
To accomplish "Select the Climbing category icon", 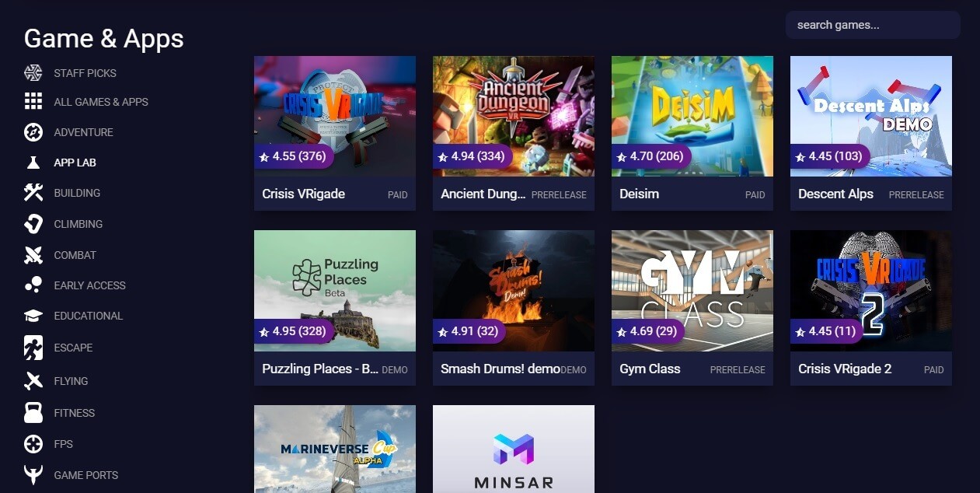I will pyautogui.click(x=33, y=224).
